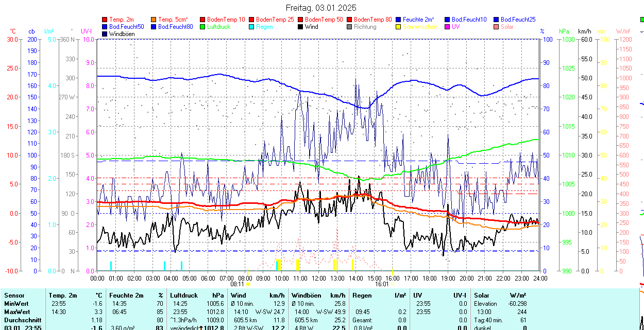Select the magenta UV legend icon
The image size is (644, 330).
pos(448,27)
